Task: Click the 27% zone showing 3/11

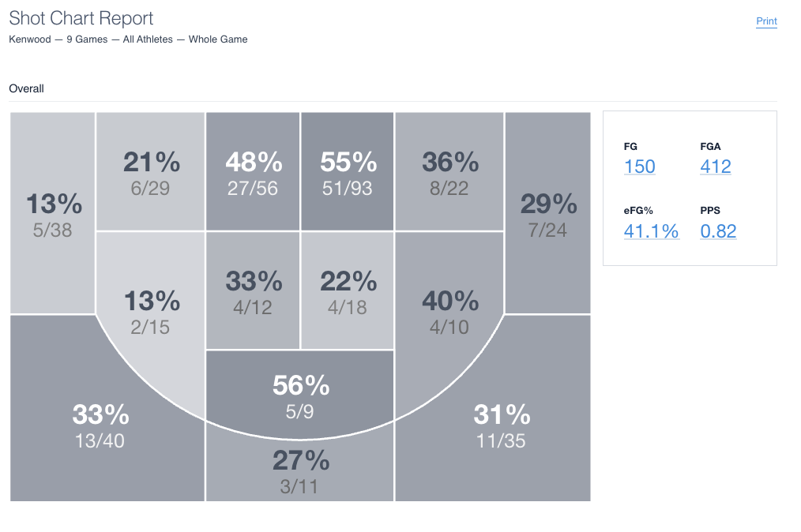Action: click(x=300, y=472)
